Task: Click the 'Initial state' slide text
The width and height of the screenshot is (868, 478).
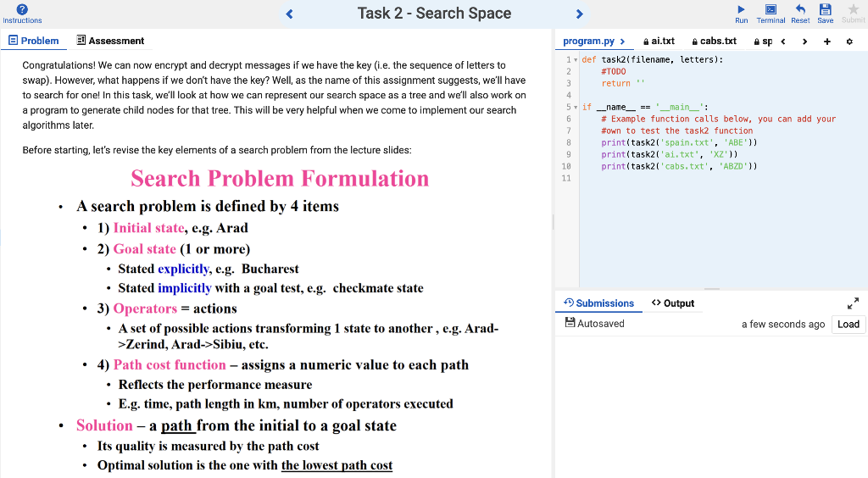Action: [149, 228]
